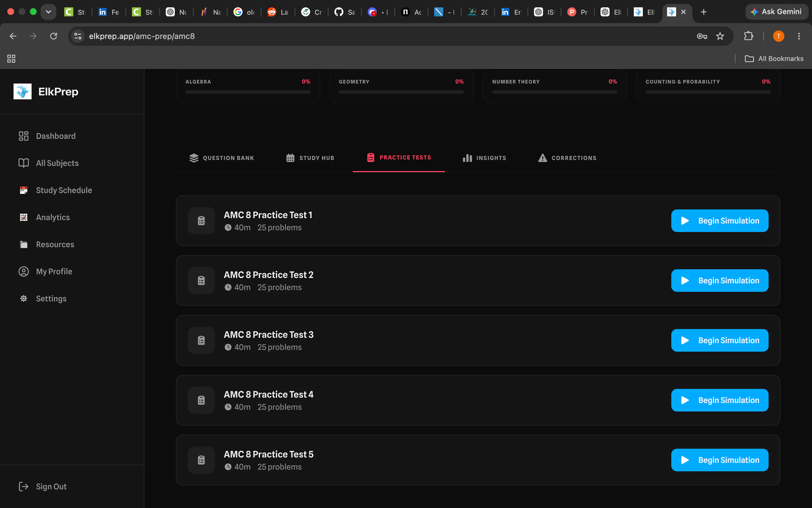Open the All Bookmarks folder

[x=774, y=59]
